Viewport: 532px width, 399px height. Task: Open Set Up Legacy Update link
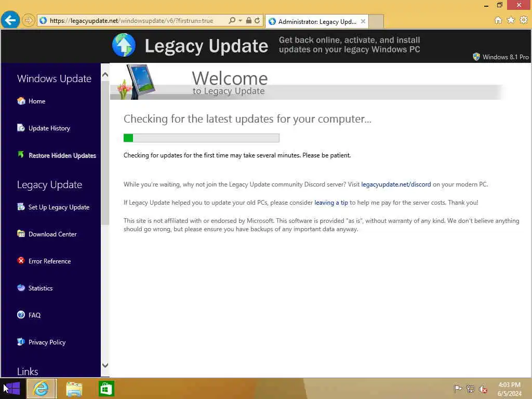coord(59,207)
